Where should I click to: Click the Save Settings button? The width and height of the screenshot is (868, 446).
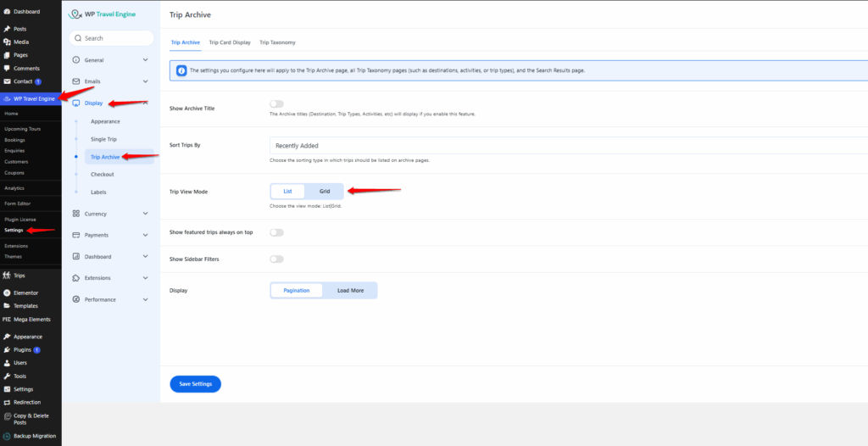(x=195, y=384)
